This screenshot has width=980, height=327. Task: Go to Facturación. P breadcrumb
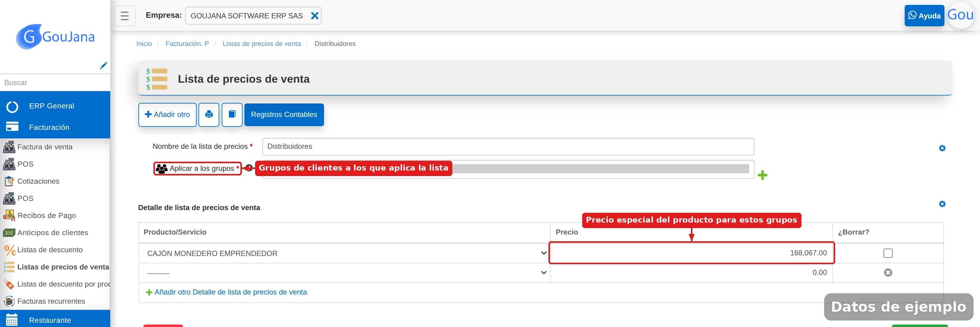(x=187, y=44)
